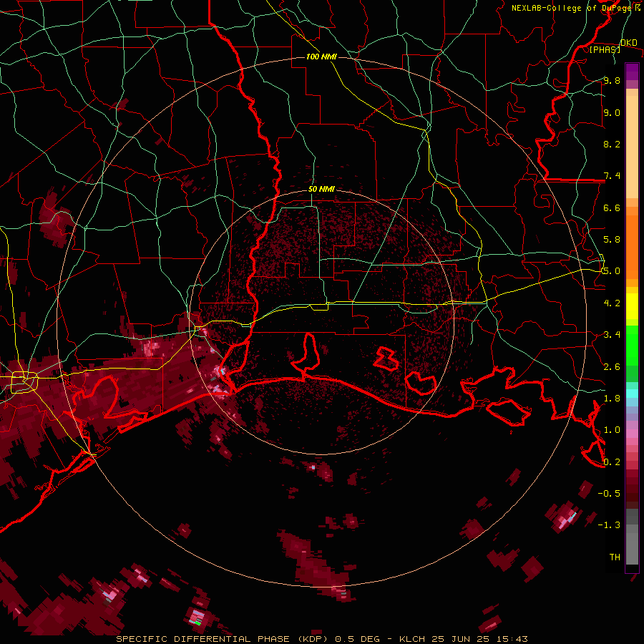Click the cyan color bar segment

[x=632, y=394]
